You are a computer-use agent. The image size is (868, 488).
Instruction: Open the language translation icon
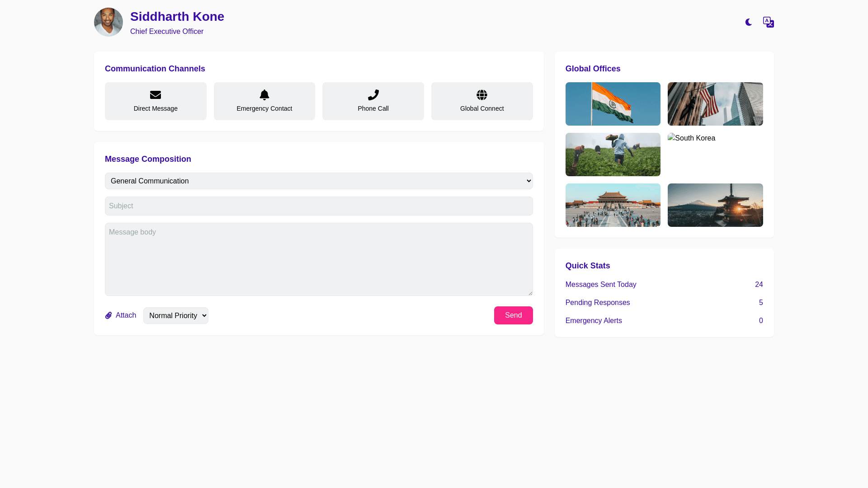[768, 22]
